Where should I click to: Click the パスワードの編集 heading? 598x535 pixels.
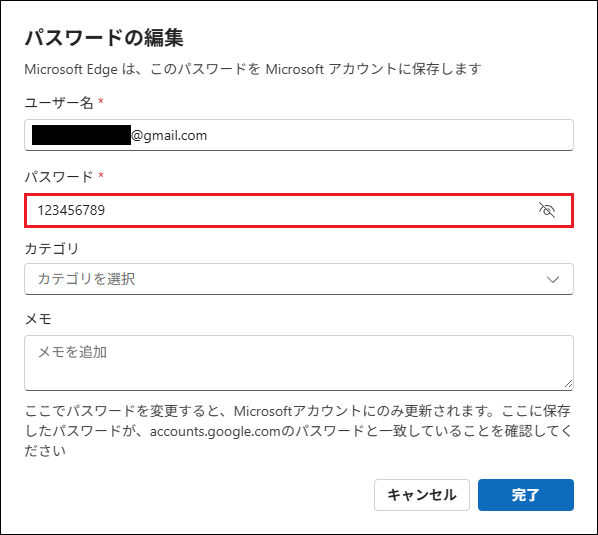pos(104,38)
